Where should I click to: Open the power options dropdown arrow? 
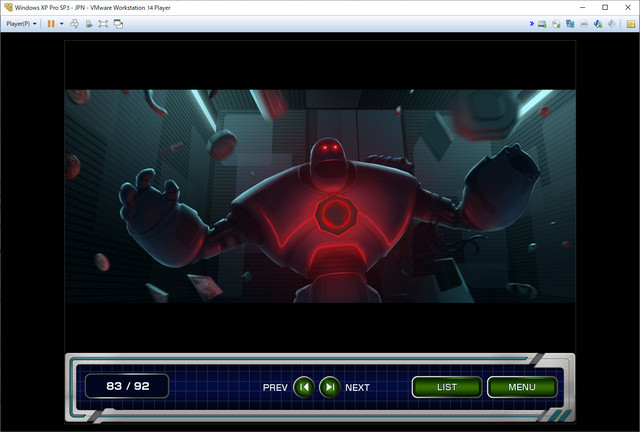(62, 24)
